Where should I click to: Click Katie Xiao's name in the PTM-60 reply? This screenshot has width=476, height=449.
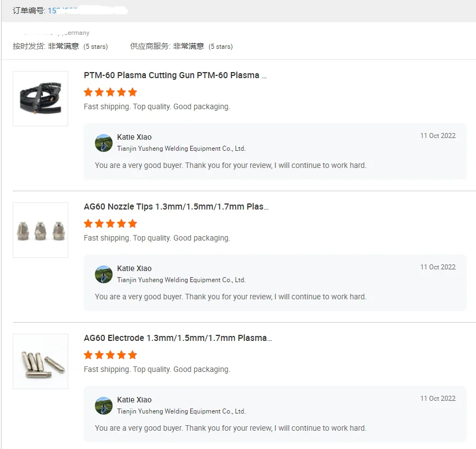[x=134, y=137]
